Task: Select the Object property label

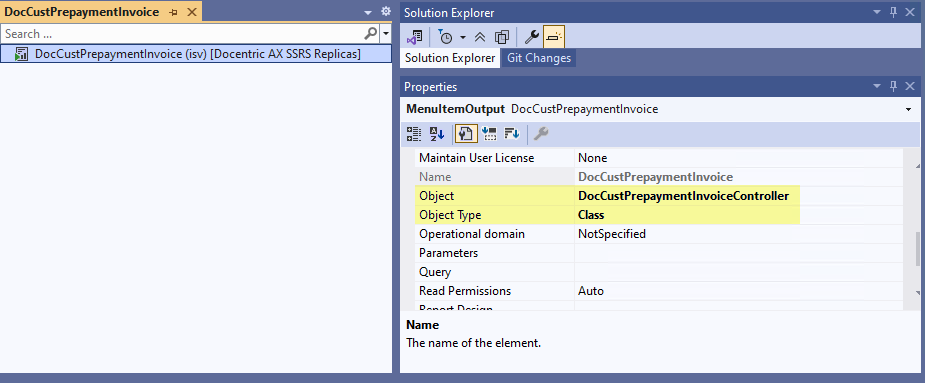Action: (x=437, y=196)
